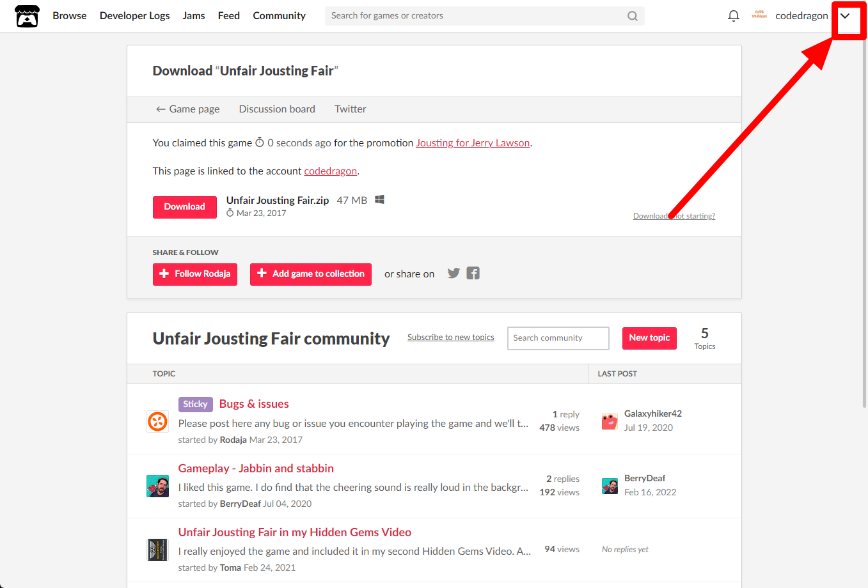Subscribe to new topics
The height and width of the screenshot is (588, 868).
451,337
